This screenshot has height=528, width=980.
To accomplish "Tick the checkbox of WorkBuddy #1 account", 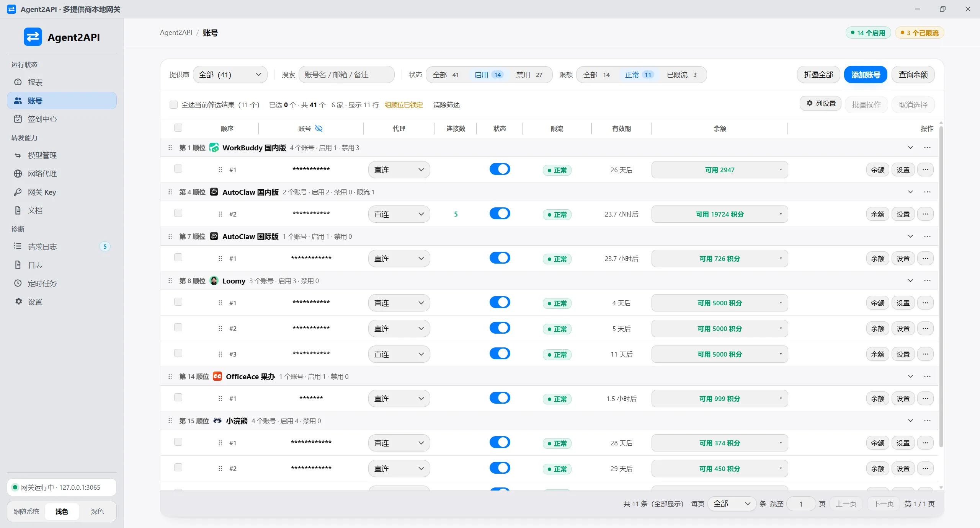I will [x=178, y=169].
